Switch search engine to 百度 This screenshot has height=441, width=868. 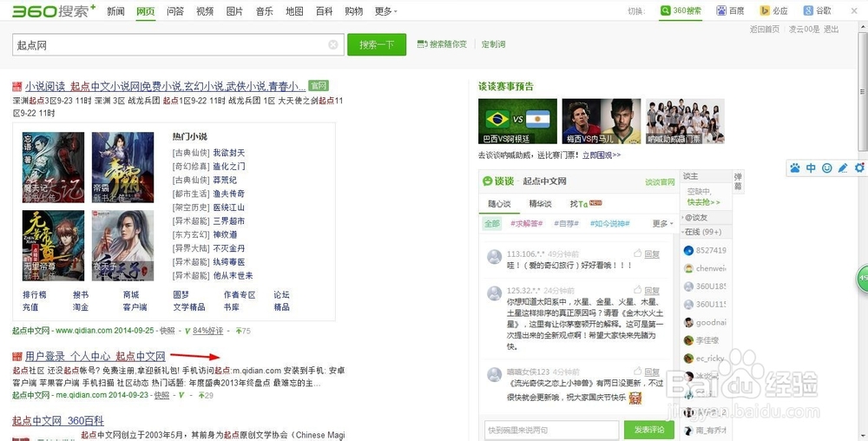pos(730,10)
